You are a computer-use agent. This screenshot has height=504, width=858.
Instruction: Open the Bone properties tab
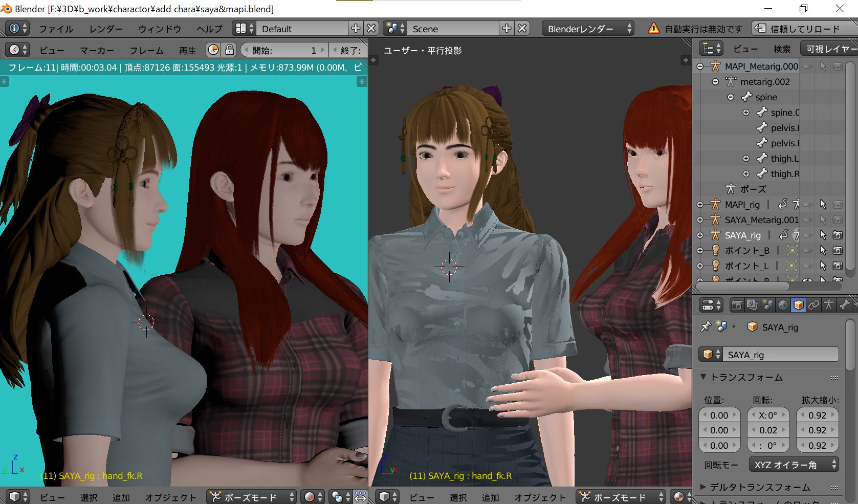click(845, 305)
